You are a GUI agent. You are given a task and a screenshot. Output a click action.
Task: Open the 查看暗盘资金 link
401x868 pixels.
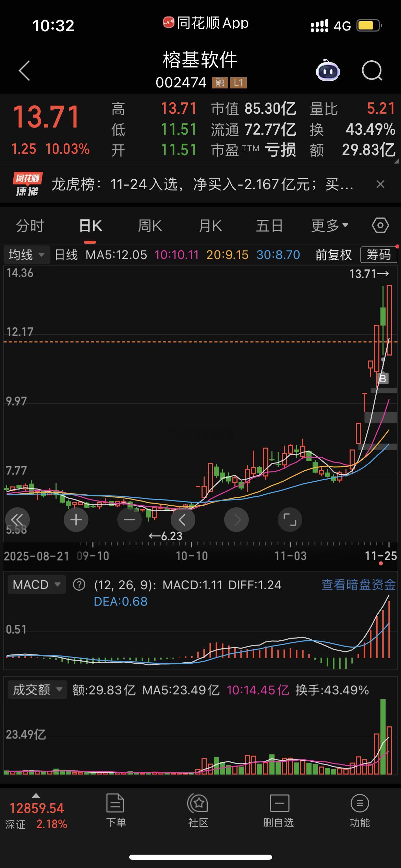pyautogui.click(x=359, y=584)
